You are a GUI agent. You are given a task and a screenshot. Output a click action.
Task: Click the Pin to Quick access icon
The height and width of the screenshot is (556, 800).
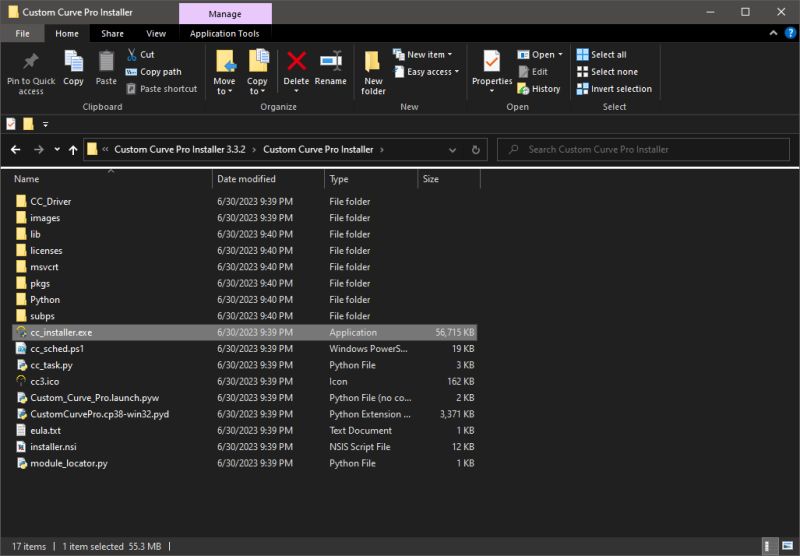(x=31, y=62)
